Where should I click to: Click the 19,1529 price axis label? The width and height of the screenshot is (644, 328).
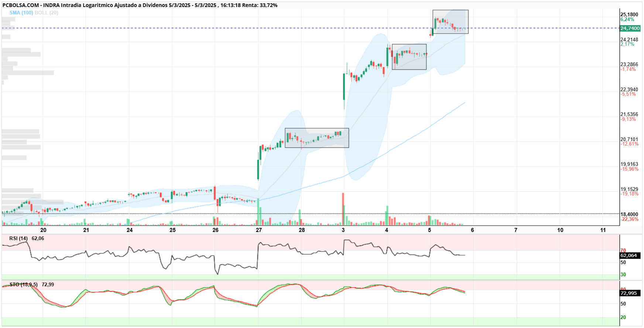[x=629, y=189]
